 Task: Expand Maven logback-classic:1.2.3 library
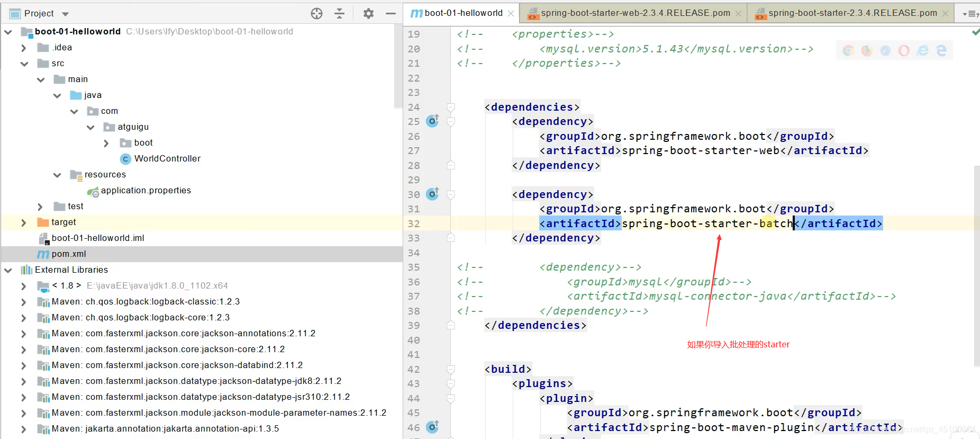[23, 302]
